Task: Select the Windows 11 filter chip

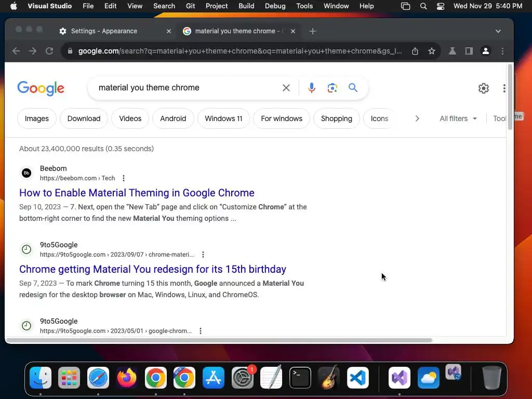Action: [x=223, y=118]
